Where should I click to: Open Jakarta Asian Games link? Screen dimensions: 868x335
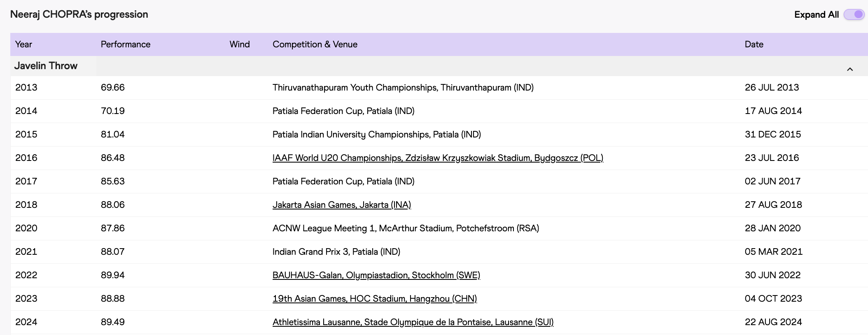pyautogui.click(x=342, y=205)
